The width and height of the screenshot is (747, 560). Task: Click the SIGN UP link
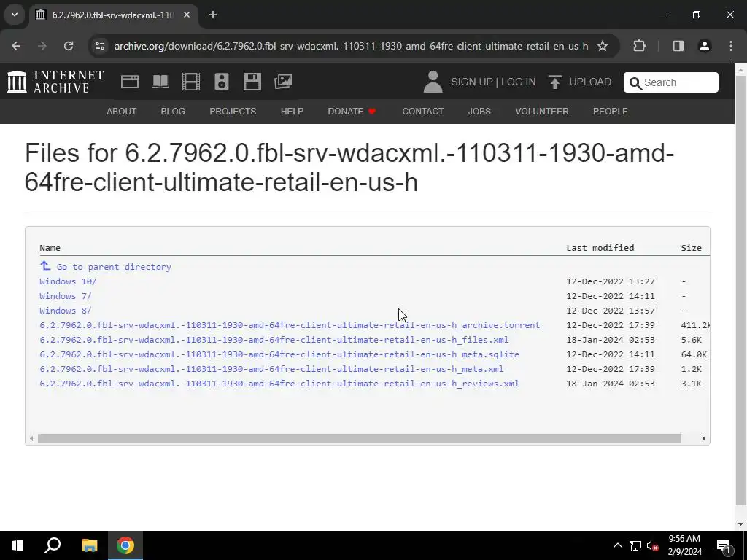[x=472, y=82]
